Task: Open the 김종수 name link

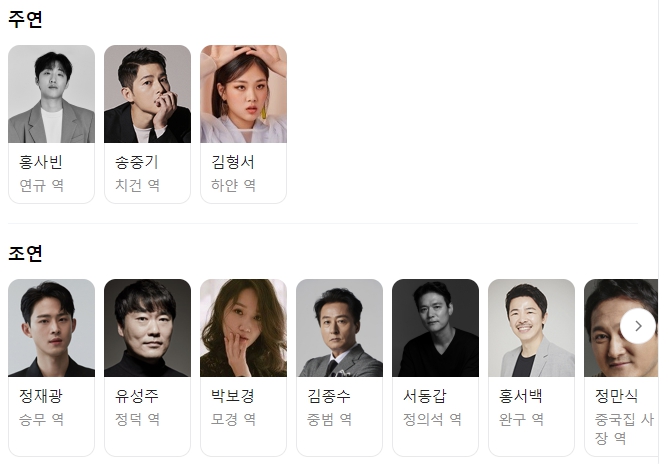Action: 329,396
